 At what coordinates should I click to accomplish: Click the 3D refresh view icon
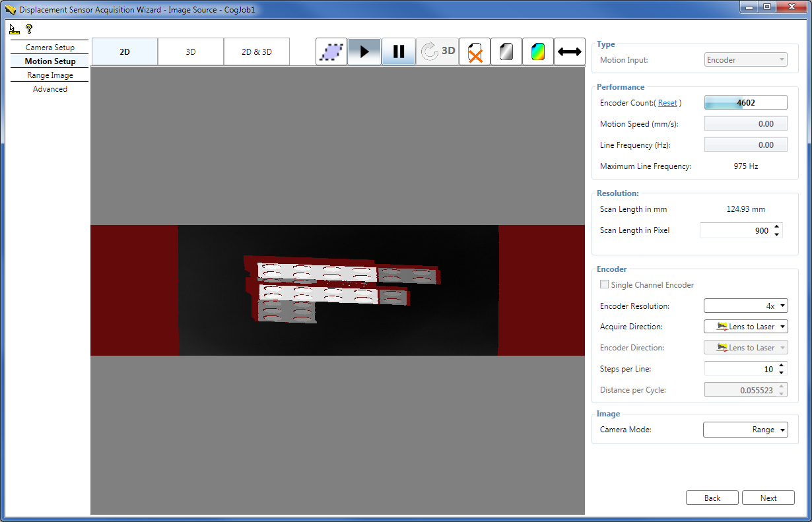437,51
